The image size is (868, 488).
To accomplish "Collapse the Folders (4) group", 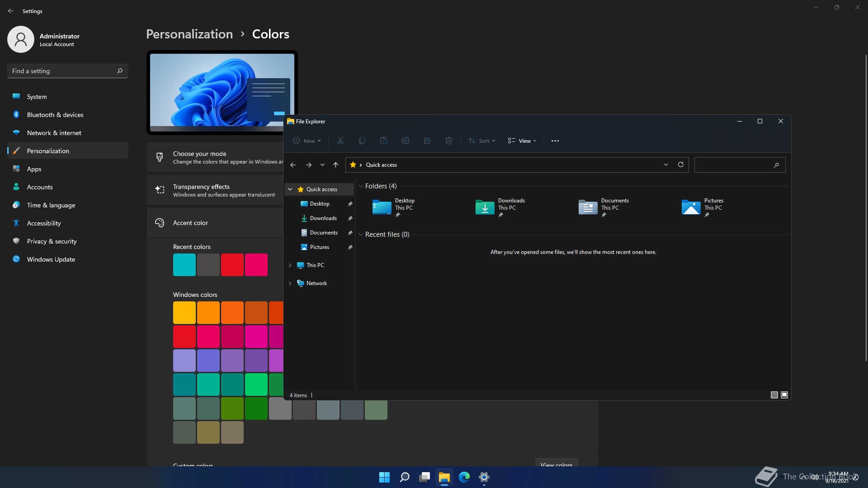I will (361, 186).
